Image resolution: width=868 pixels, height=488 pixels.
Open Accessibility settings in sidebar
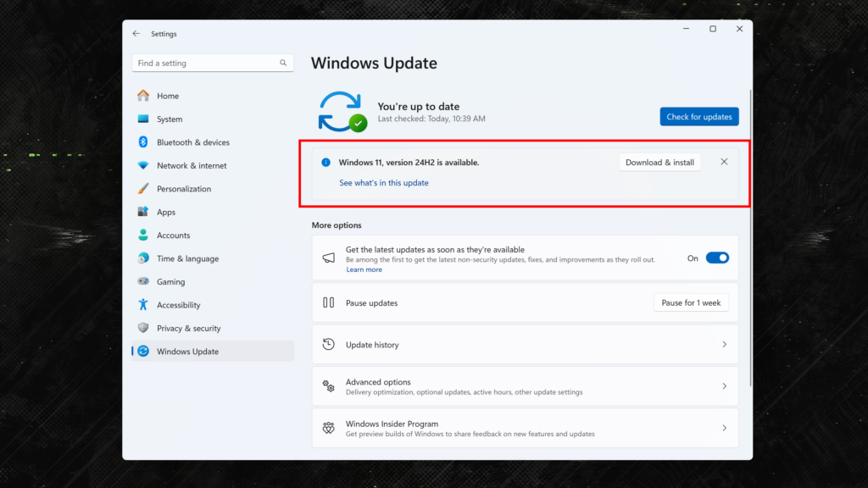coord(213,305)
